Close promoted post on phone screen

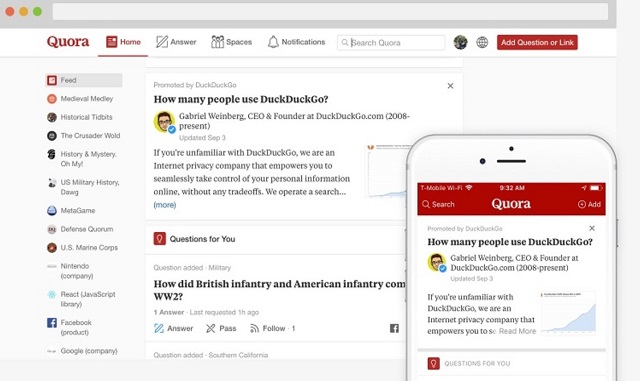click(x=592, y=228)
